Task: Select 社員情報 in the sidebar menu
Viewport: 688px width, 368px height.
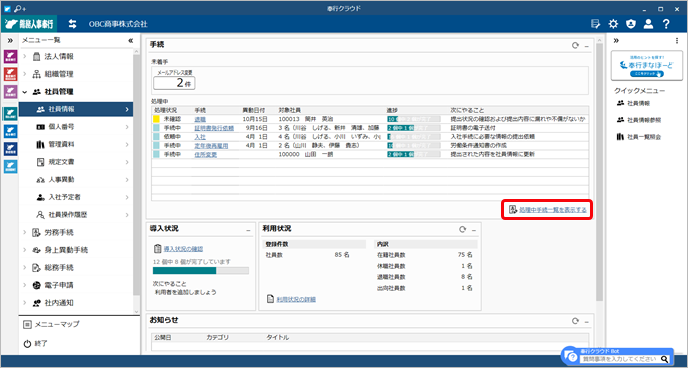Action: tap(76, 109)
